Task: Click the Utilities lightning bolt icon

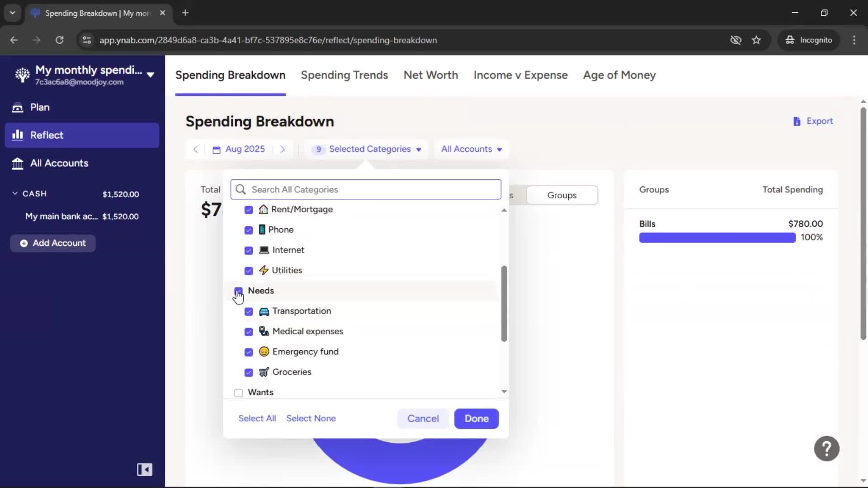Action: click(x=264, y=270)
